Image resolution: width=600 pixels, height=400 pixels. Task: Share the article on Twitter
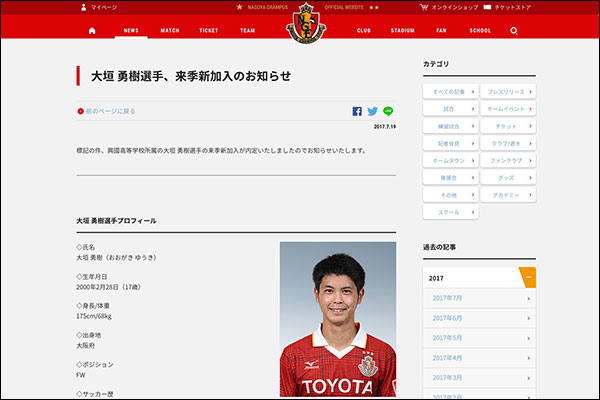click(x=372, y=111)
